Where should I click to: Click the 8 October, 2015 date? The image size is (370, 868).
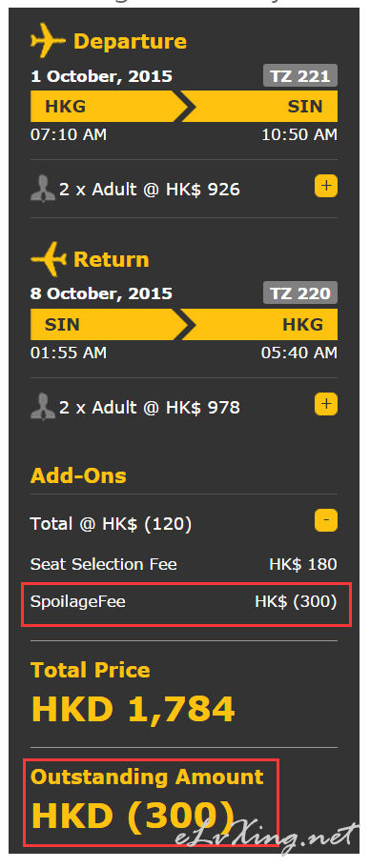(101, 293)
